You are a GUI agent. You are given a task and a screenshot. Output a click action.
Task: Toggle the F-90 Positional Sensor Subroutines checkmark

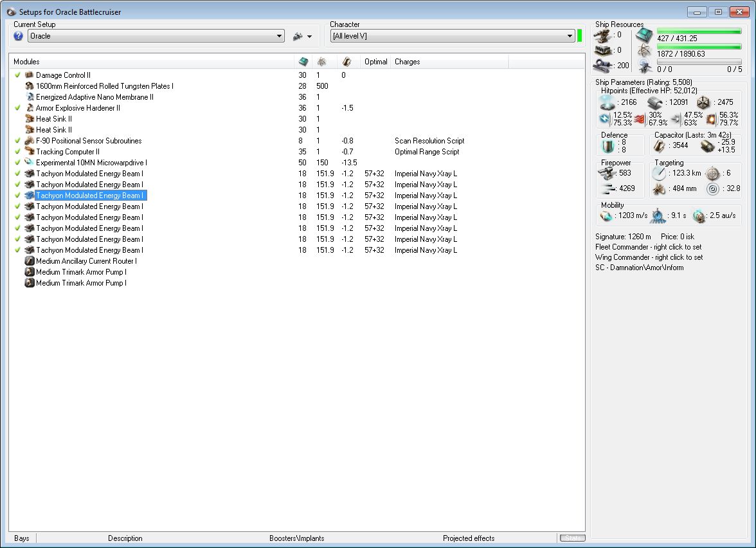(17, 141)
